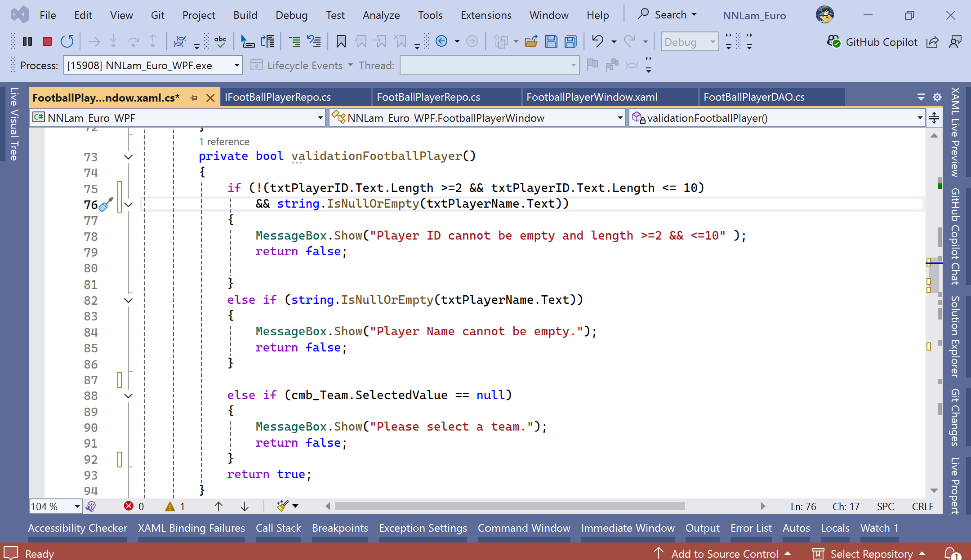Open the Breakpoints panel tab
The image size is (971, 560).
coord(340,528)
